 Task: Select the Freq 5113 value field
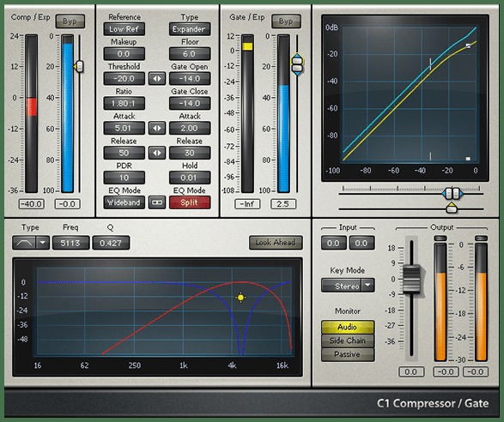click(70, 243)
